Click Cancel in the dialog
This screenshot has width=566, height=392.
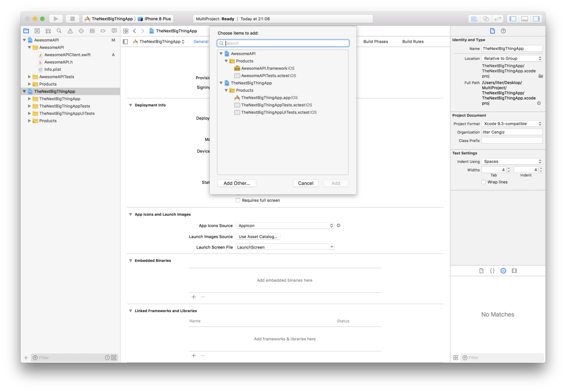pos(306,183)
